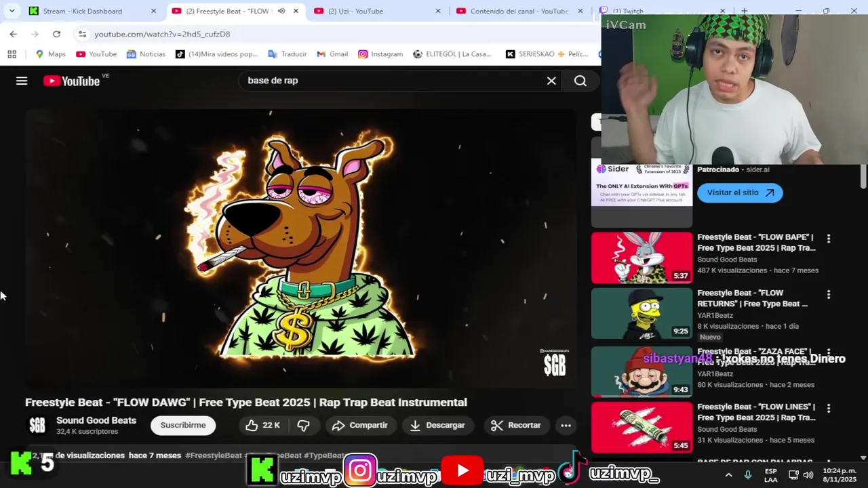
Task: Open the Traducir bookmark
Action: (288, 54)
